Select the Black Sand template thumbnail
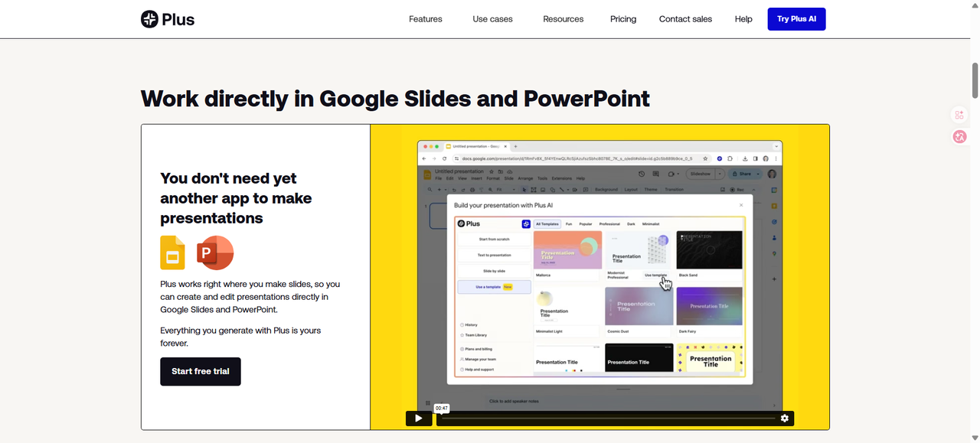The height and width of the screenshot is (443, 980). coord(709,250)
